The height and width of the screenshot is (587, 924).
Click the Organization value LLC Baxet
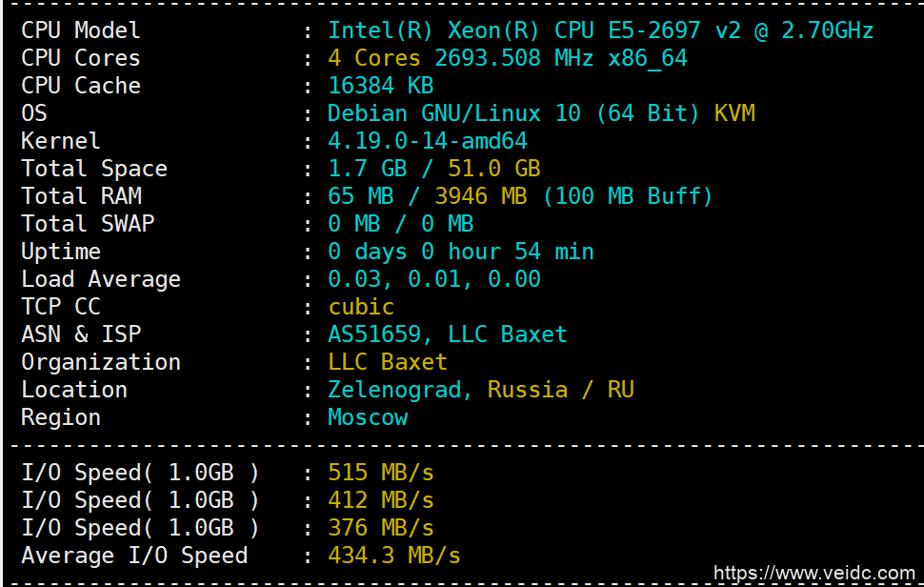click(x=387, y=362)
